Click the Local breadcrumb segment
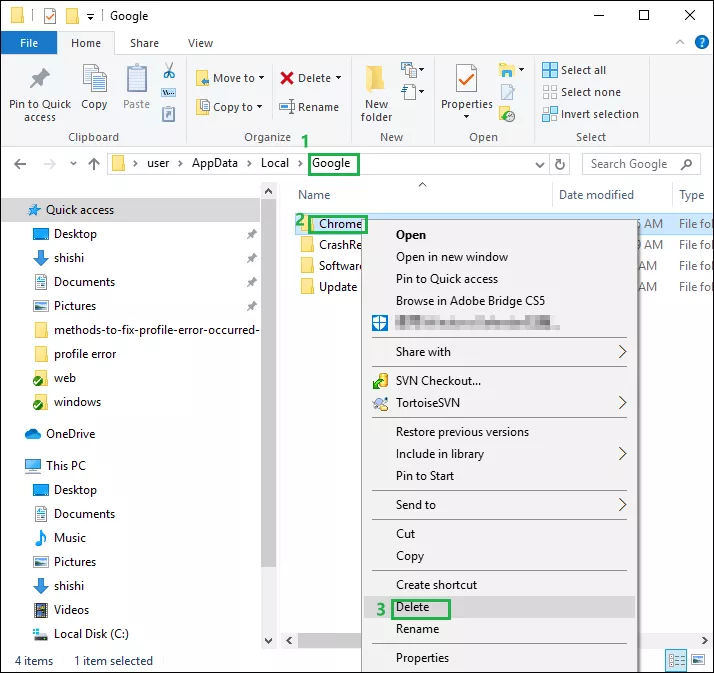Image resolution: width=714 pixels, height=673 pixels. pos(275,163)
